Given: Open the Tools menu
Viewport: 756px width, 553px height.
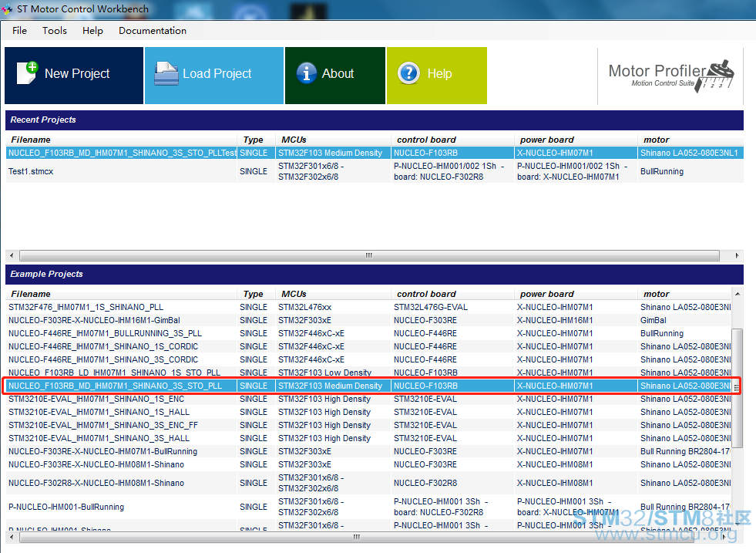Looking at the screenshot, I should coord(55,30).
